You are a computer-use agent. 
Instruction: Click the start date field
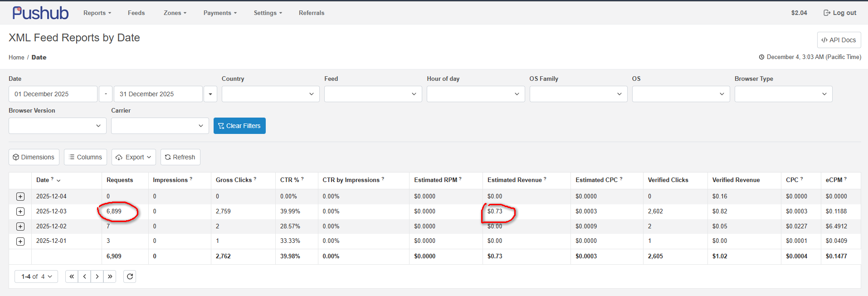click(53, 94)
